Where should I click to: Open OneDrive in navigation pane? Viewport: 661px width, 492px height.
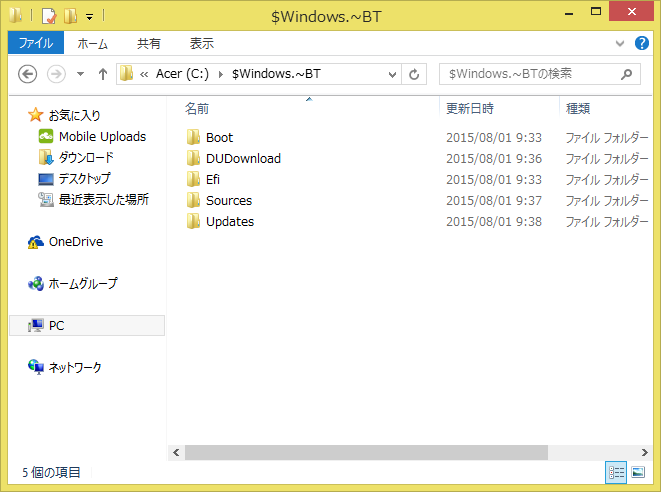tap(76, 242)
